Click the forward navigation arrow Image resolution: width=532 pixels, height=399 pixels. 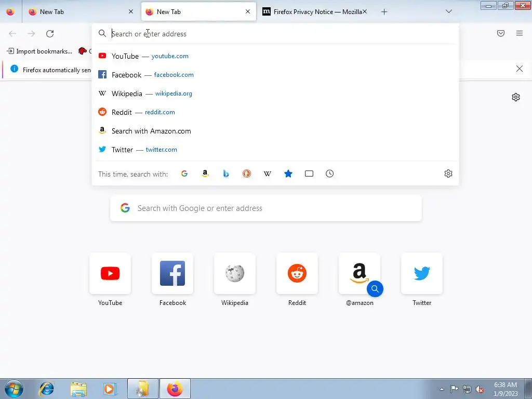(x=31, y=34)
